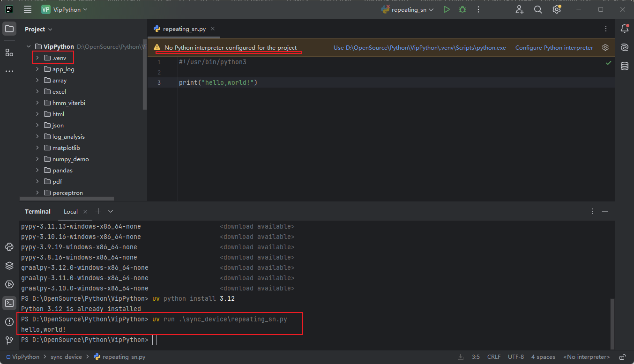This screenshot has height=364, width=634.
Task: Expand the .venv folder
Action: [37, 58]
